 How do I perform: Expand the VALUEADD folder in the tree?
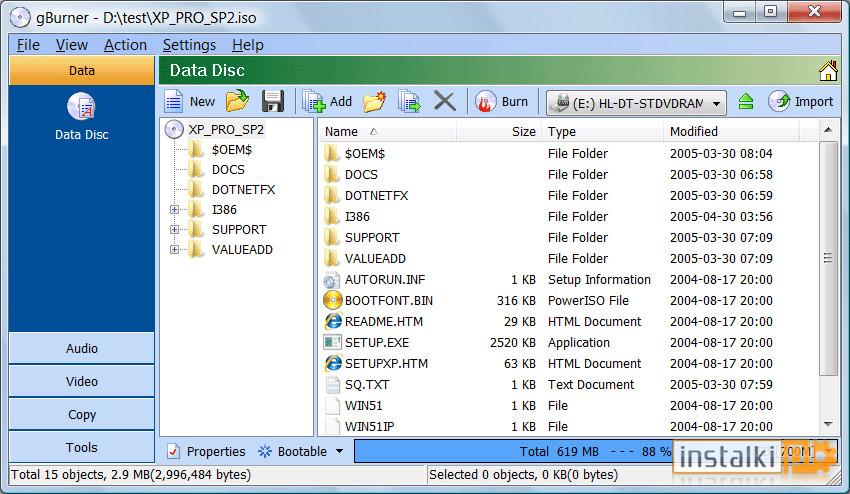[175, 249]
